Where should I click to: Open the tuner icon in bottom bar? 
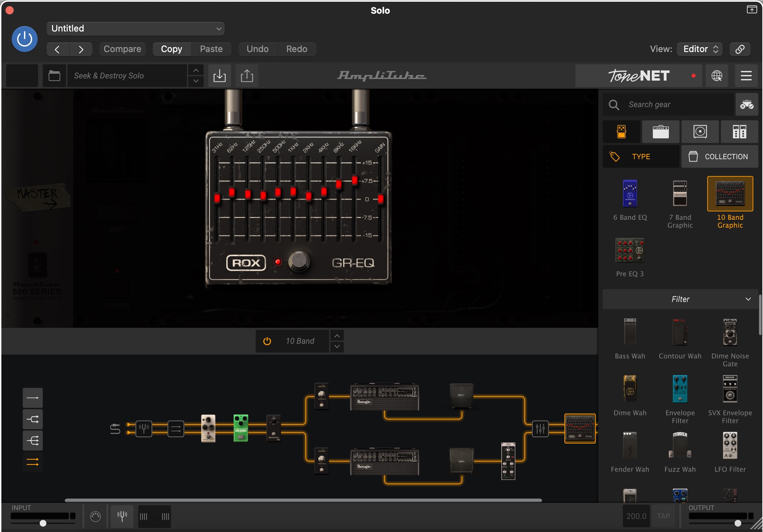[x=122, y=516]
